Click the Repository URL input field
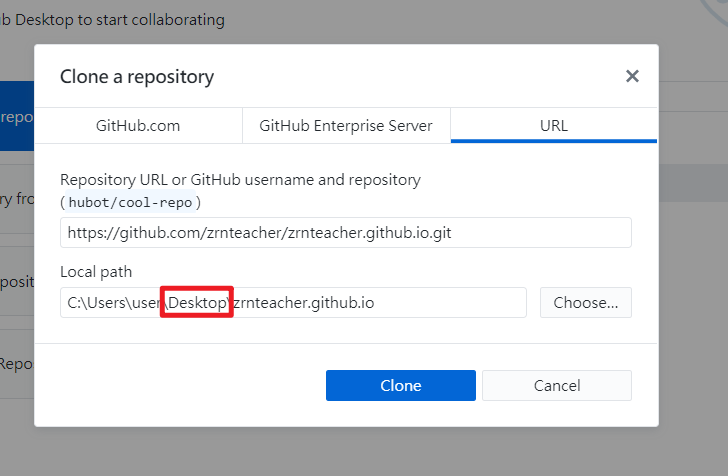This screenshot has width=728, height=476. 345,233
